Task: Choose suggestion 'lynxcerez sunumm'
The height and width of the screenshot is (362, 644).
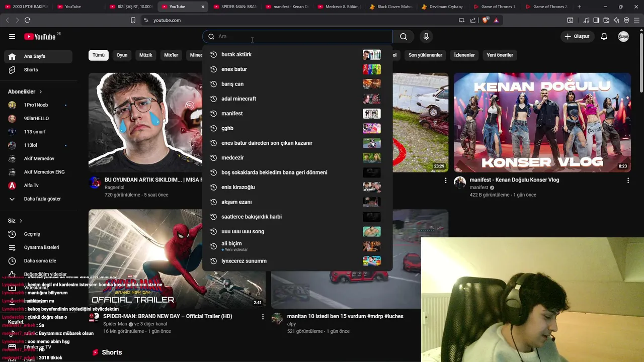Action: pyautogui.click(x=297, y=261)
